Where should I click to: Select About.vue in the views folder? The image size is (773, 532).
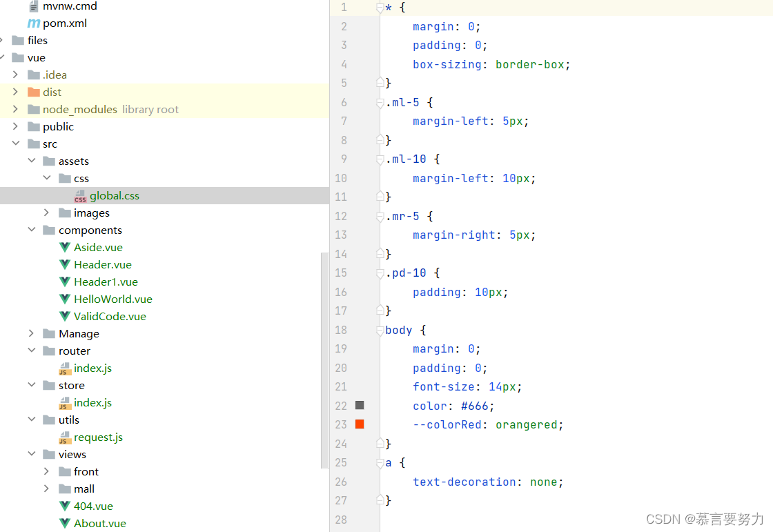click(x=99, y=524)
